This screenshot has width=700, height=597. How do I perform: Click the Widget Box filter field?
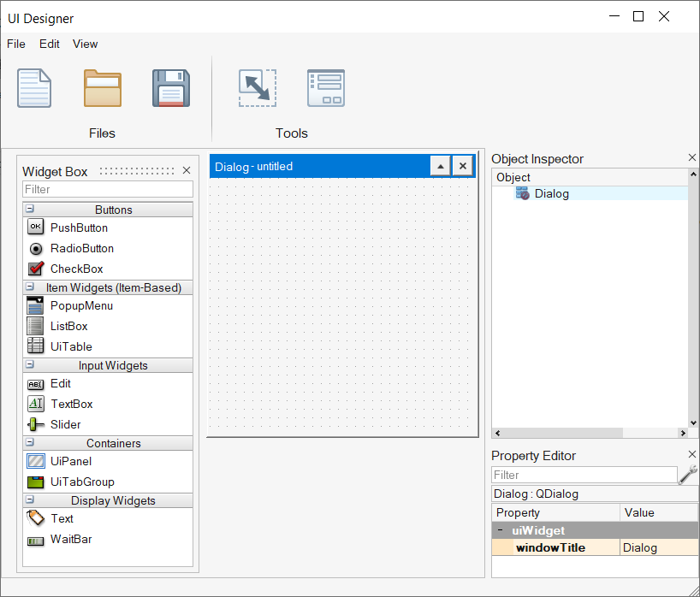click(x=107, y=189)
